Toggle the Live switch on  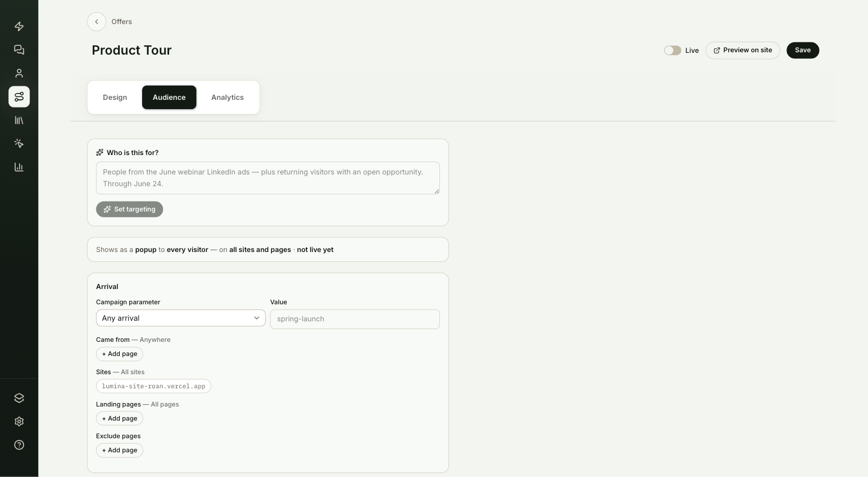click(x=672, y=51)
